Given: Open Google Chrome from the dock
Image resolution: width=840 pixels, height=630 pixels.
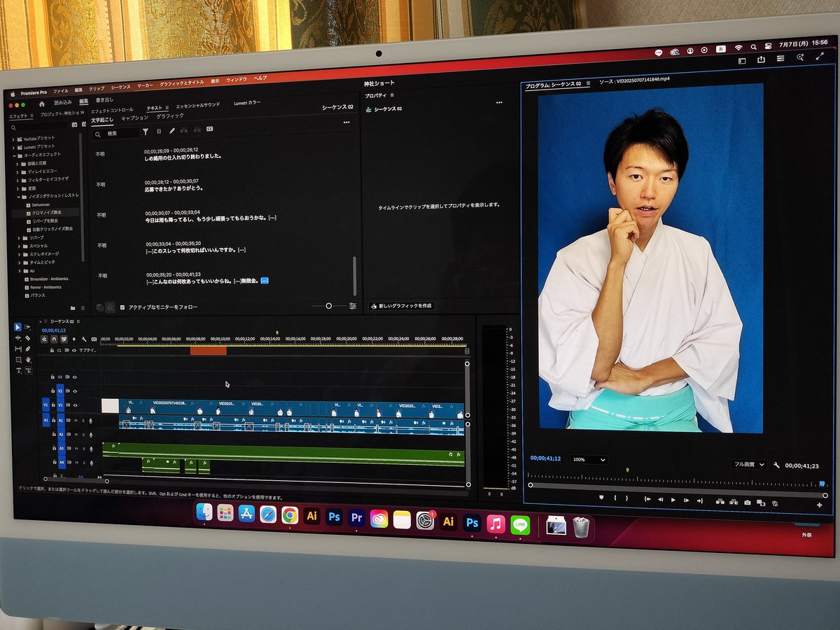Looking at the screenshot, I should (290, 516).
